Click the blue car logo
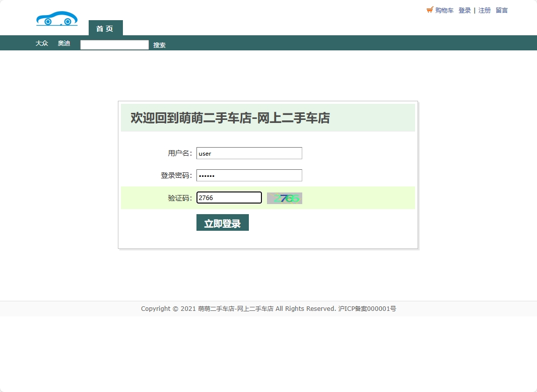Image resolution: width=537 pixels, height=392 pixels. click(x=56, y=18)
